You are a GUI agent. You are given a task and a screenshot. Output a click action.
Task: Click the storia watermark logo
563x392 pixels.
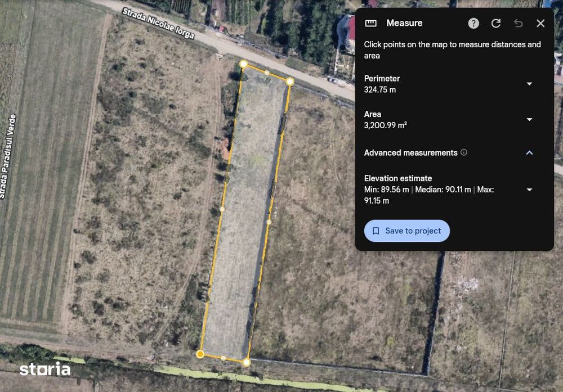pyautogui.click(x=45, y=369)
